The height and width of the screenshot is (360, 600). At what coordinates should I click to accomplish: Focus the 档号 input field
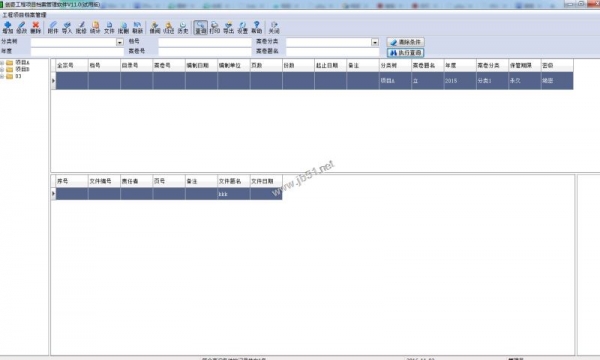[x=205, y=42]
